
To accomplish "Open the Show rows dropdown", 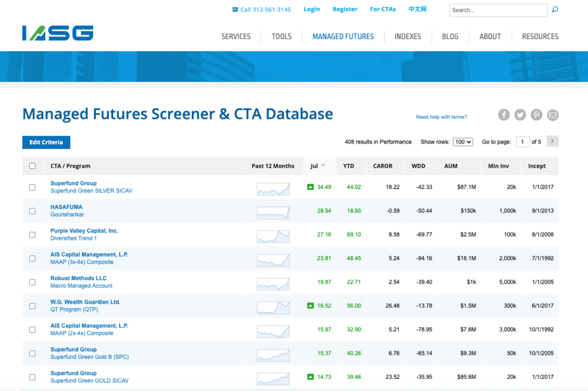I will tap(462, 142).
